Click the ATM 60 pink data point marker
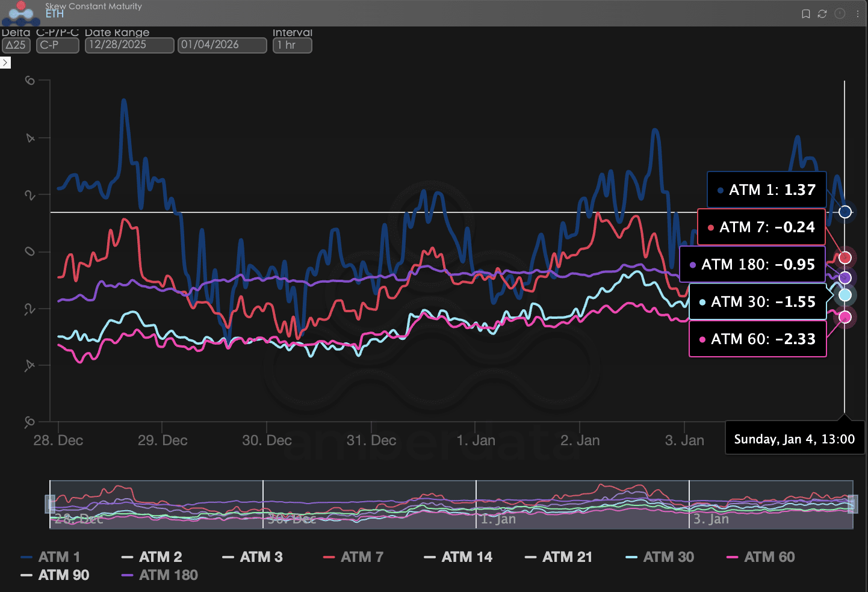This screenshot has height=592, width=868. 845,317
